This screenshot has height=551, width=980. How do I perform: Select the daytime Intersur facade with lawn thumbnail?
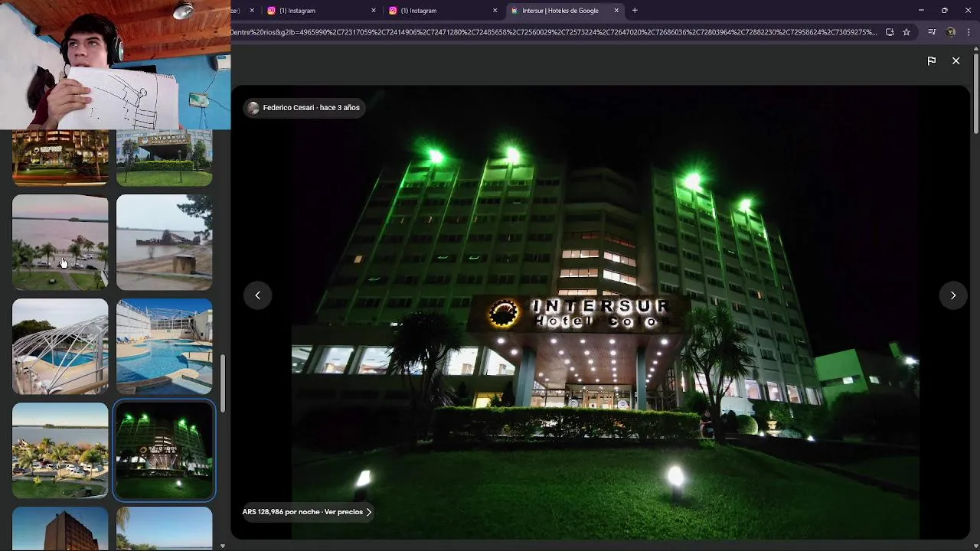tap(164, 158)
